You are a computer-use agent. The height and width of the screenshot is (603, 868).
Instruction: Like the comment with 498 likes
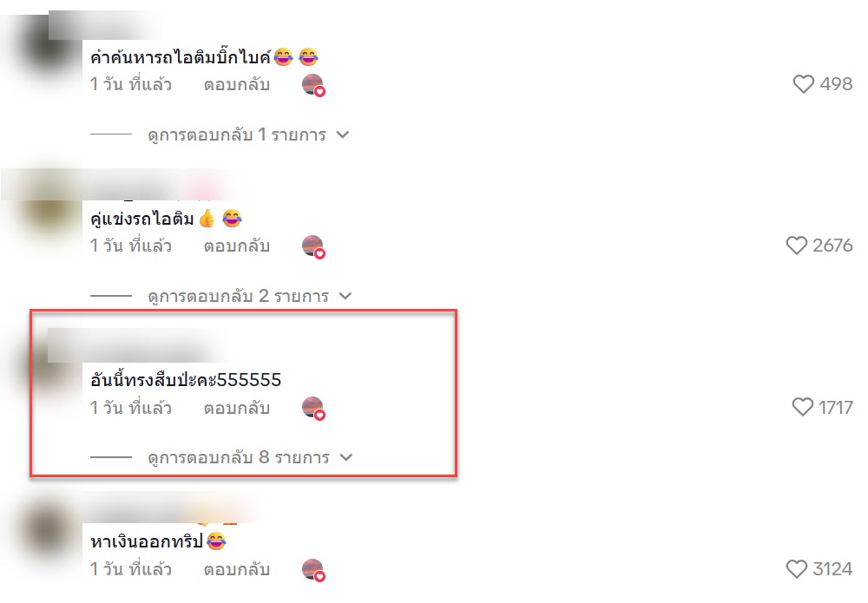point(803,84)
